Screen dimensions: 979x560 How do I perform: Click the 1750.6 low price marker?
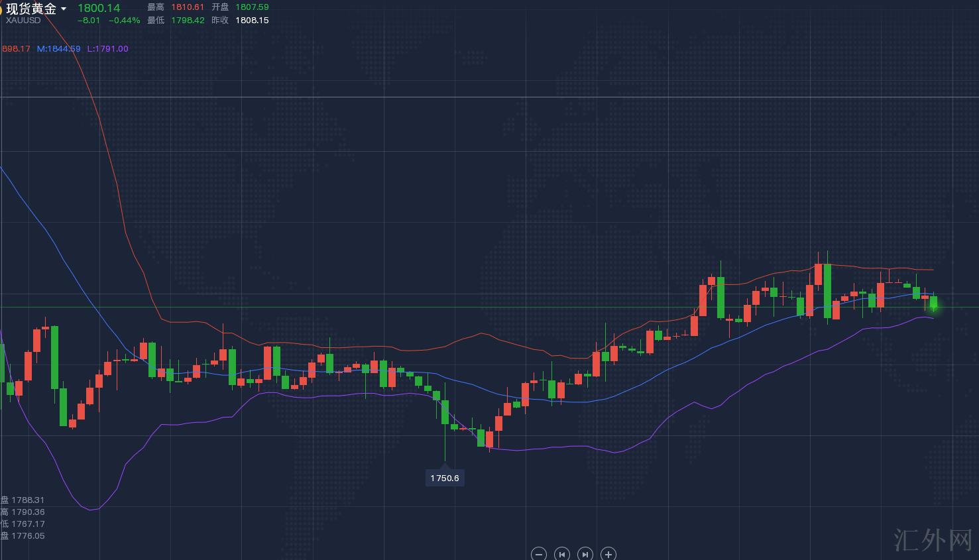click(445, 478)
